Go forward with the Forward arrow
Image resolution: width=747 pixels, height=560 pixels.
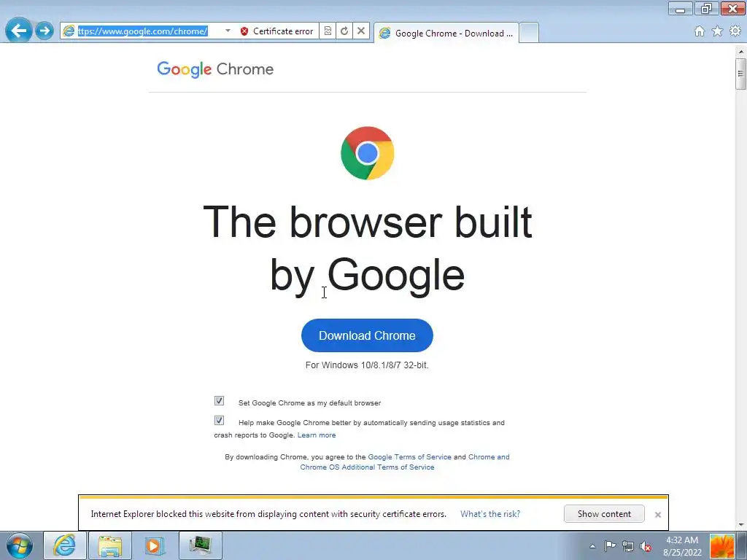44,31
